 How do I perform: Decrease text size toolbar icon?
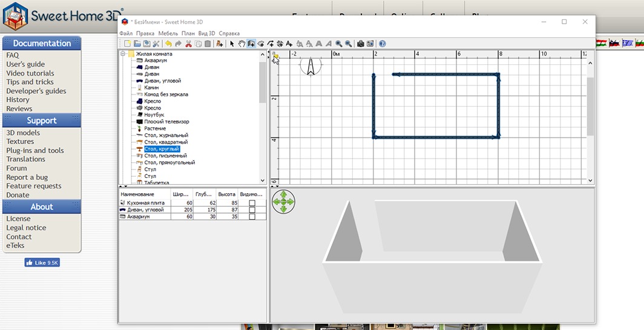pos(310,44)
